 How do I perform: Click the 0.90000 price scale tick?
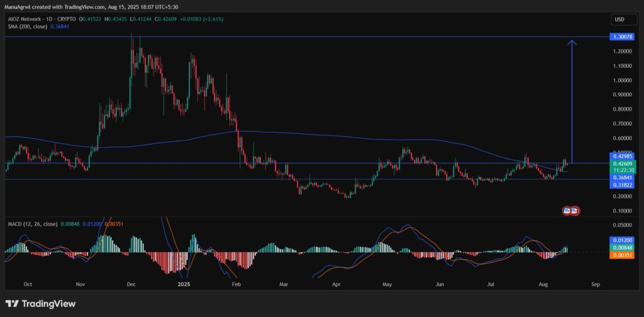[x=623, y=94]
